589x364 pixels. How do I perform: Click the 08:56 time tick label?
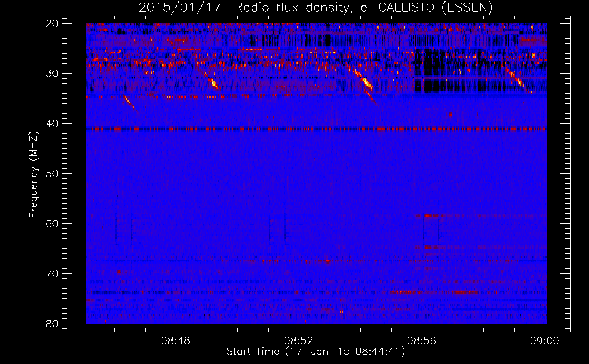[x=422, y=341]
